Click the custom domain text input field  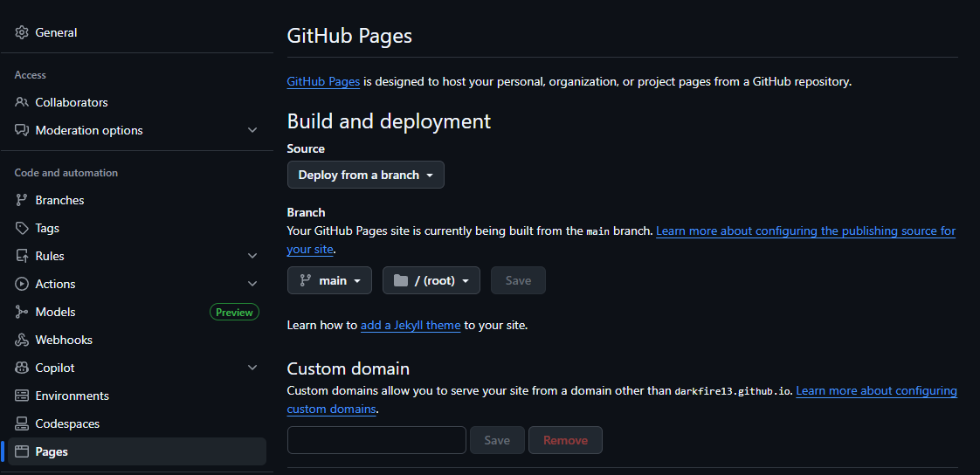click(376, 440)
